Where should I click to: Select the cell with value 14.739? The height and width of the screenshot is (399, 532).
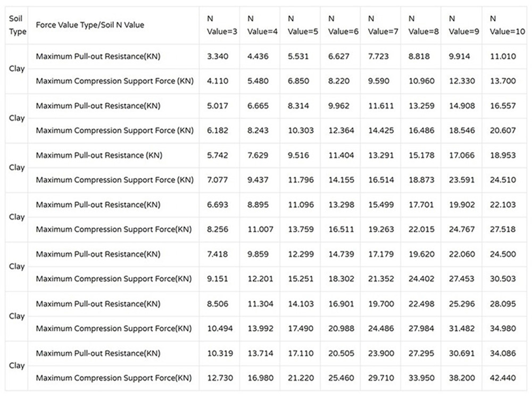tap(341, 254)
